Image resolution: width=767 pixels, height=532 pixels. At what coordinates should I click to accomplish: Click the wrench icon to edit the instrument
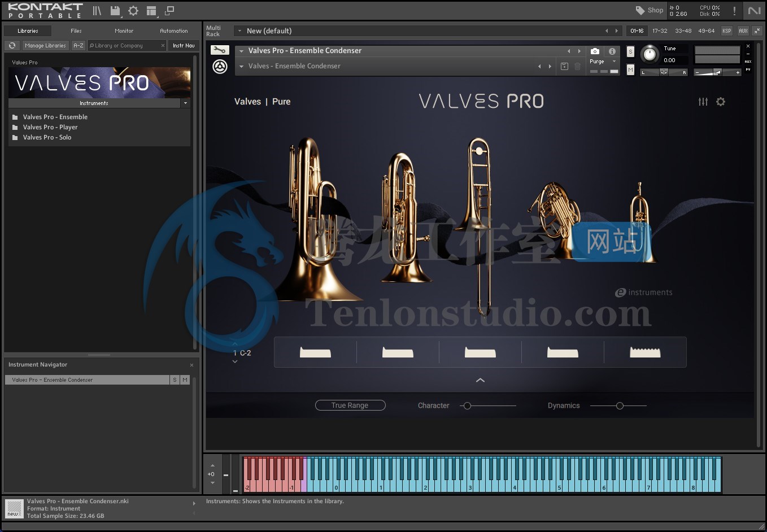coord(220,50)
